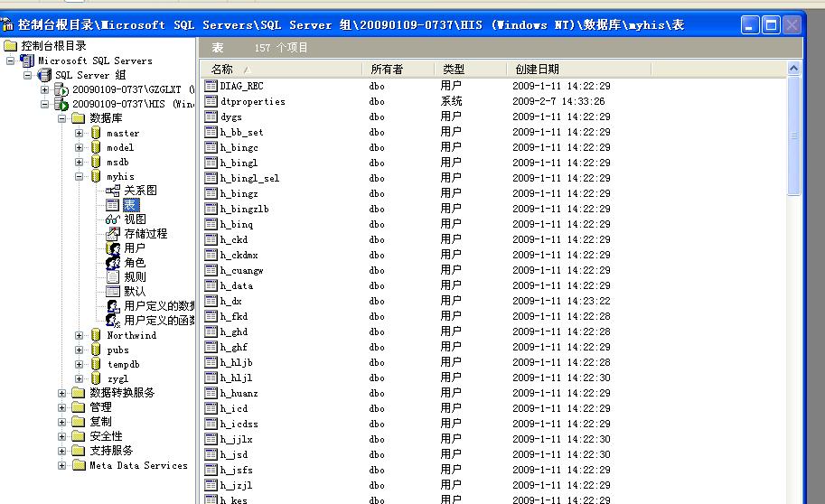Click the DIAG_REC table icon

point(211,86)
